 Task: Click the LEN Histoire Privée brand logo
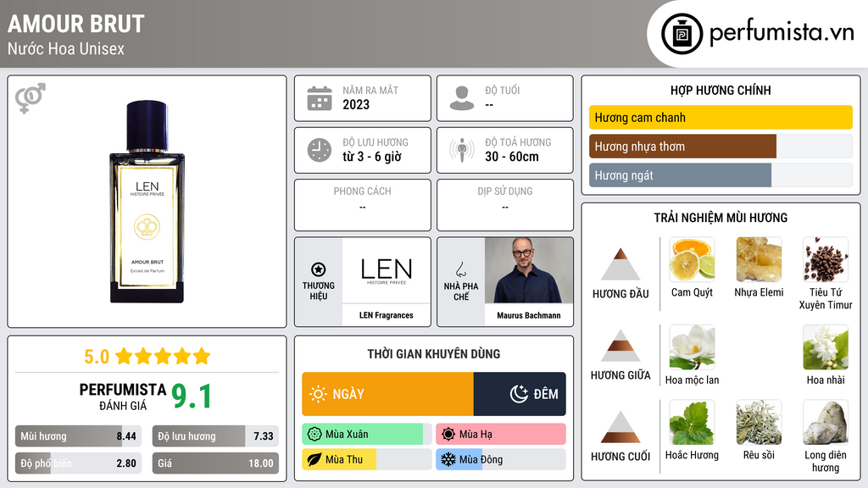click(387, 270)
